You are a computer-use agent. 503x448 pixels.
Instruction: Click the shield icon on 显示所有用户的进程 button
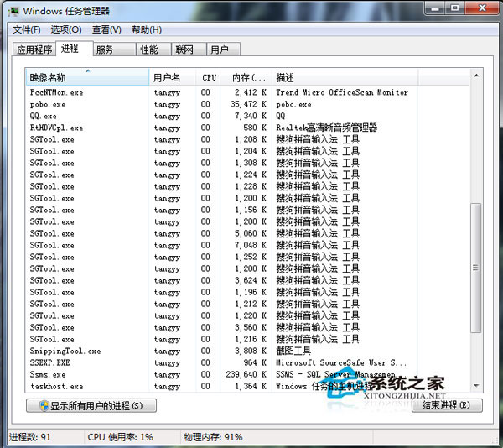click(44, 406)
